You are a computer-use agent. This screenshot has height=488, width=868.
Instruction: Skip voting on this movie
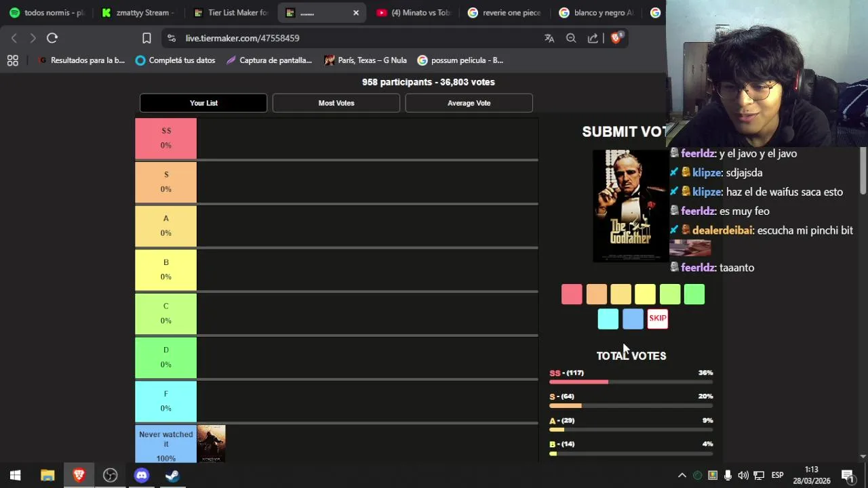coord(658,319)
